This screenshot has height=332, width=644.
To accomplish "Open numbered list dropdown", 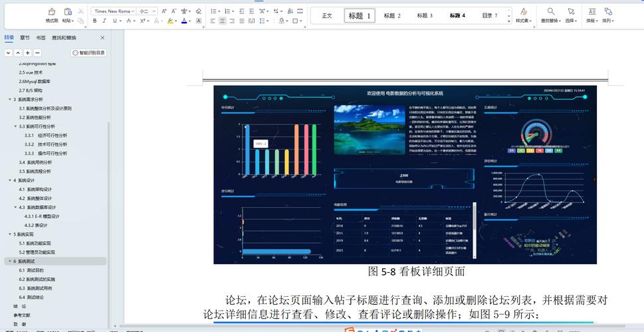I will (x=233, y=11).
